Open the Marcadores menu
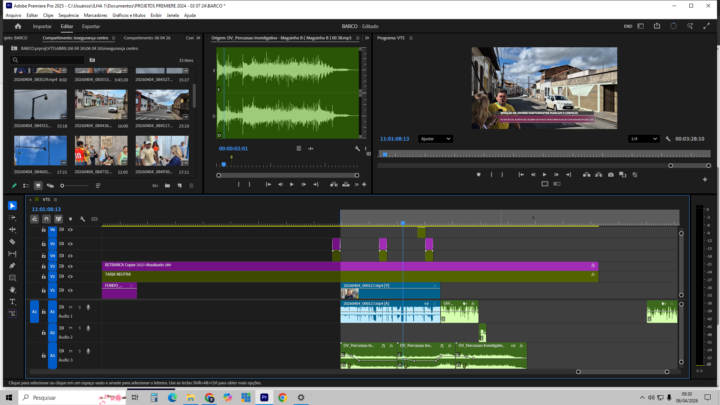720x405 pixels. (x=96, y=16)
